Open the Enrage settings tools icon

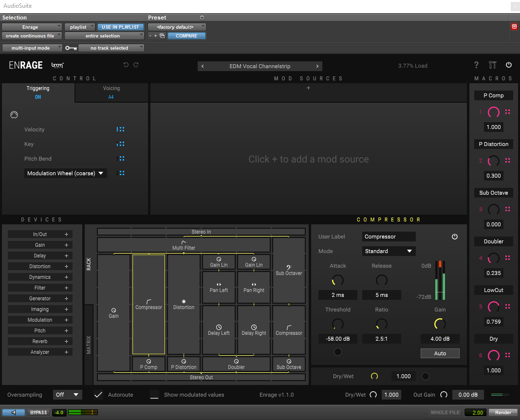[x=492, y=65]
